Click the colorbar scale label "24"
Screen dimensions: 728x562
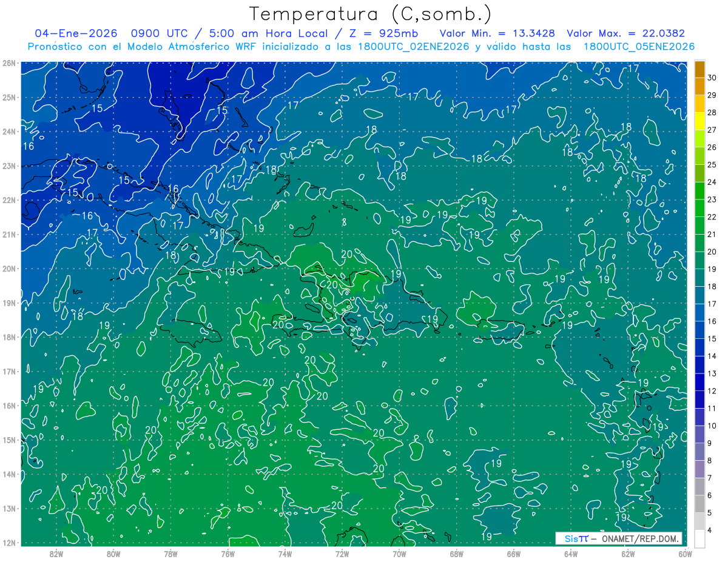[x=712, y=182]
